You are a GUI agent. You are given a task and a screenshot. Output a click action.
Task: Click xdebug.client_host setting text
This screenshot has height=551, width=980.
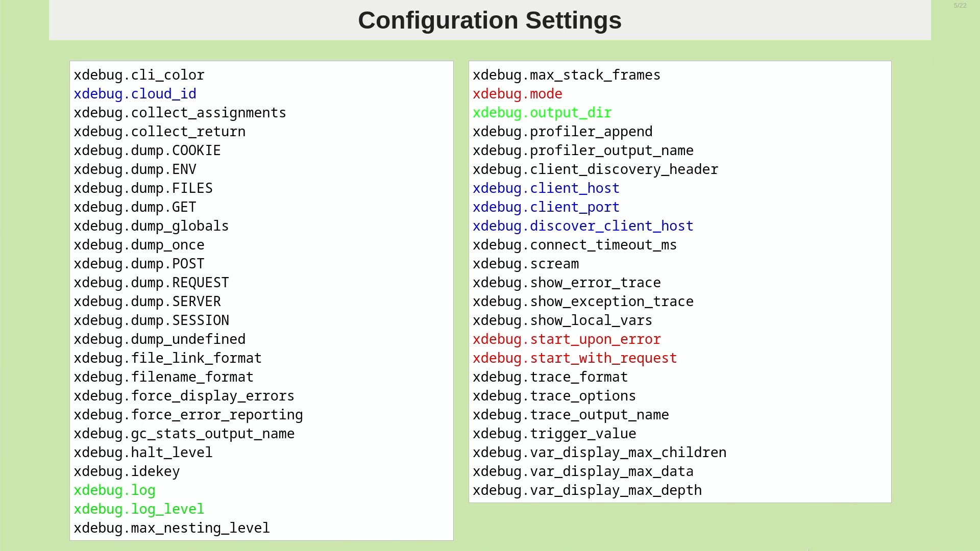tap(546, 188)
